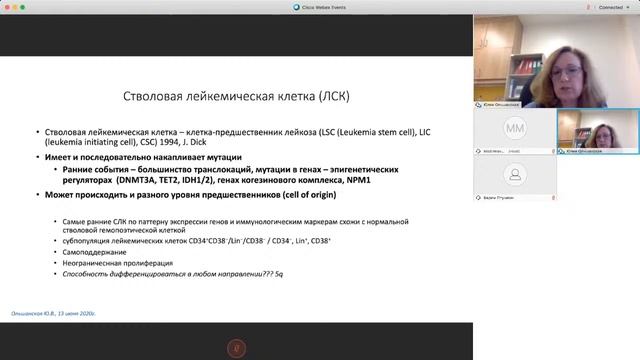640x360 pixels.
Task: Click the yellow macOS minimize button
Action: [x=15, y=7]
